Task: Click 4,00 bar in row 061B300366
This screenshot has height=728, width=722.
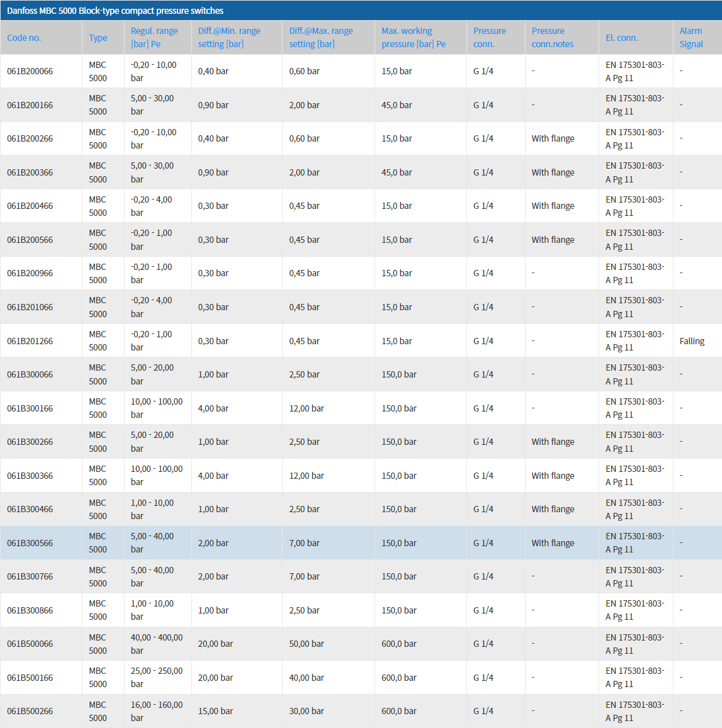Action: click(213, 476)
